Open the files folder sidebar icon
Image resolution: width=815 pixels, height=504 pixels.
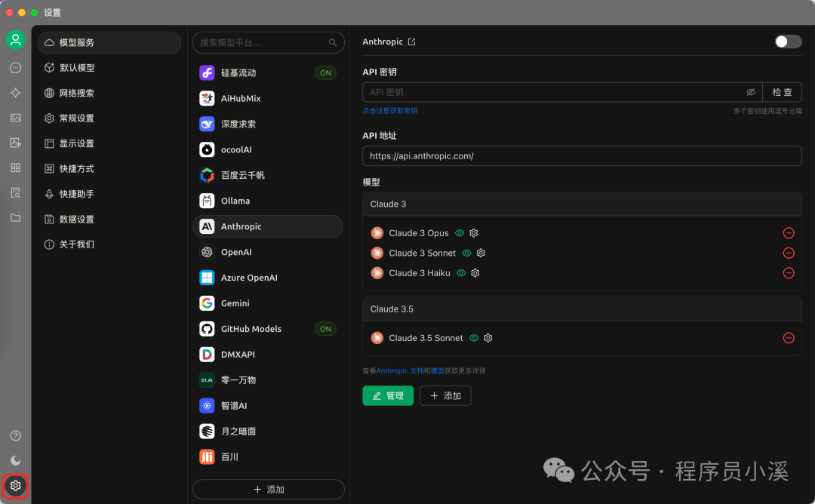pos(16,218)
